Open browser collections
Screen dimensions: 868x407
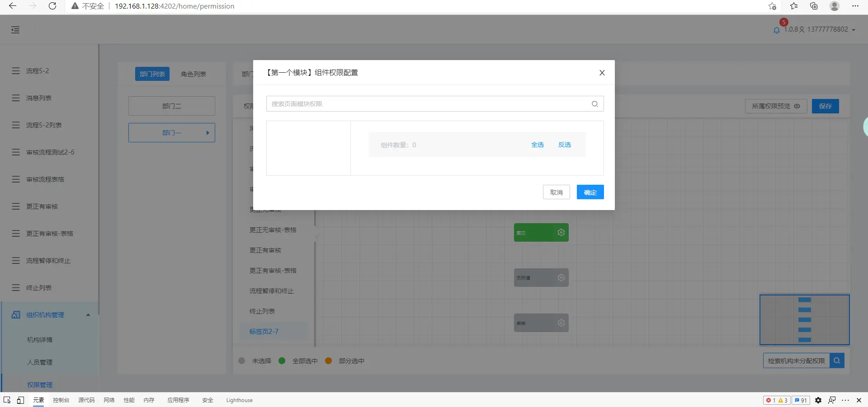point(814,6)
